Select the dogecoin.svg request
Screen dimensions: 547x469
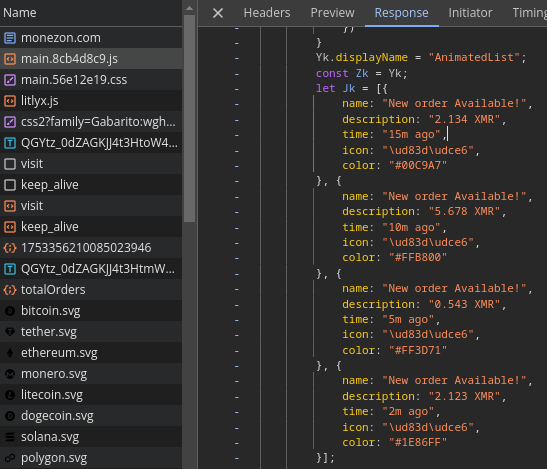[x=91, y=416]
